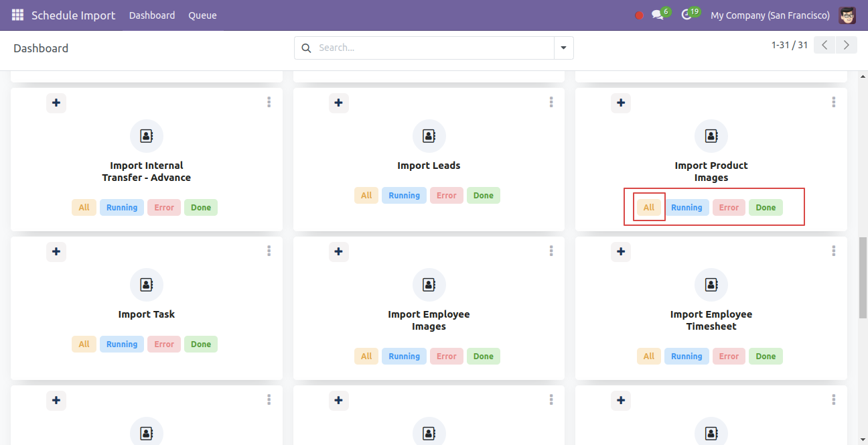868x445 pixels.
Task: Click contact-book icon on Import Internal Transfer card
Action: pos(147,136)
